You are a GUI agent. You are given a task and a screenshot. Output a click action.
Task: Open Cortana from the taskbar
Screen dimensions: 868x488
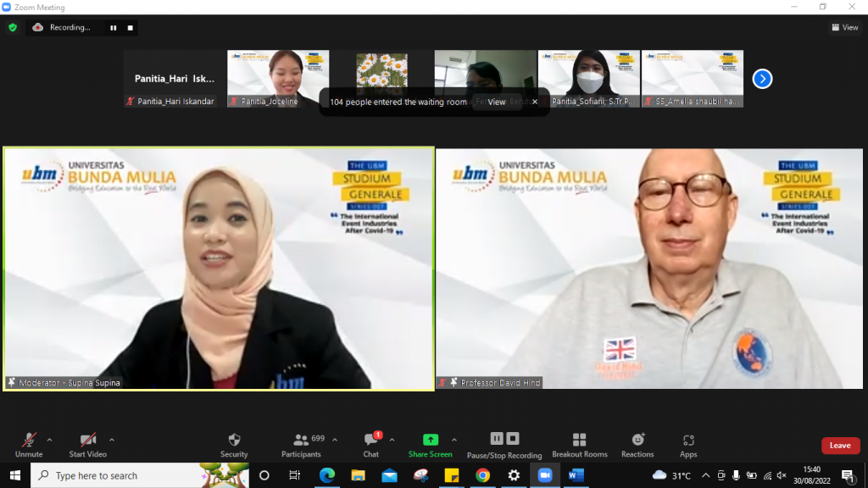click(264, 475)
